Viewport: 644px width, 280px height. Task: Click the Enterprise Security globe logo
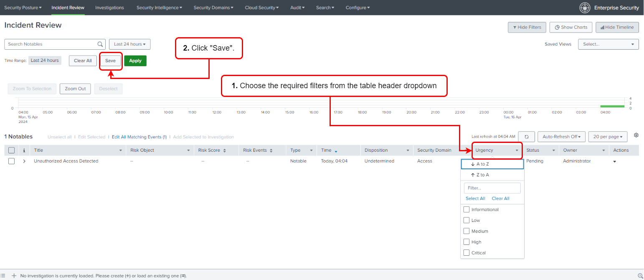click(x=585, y=8)
